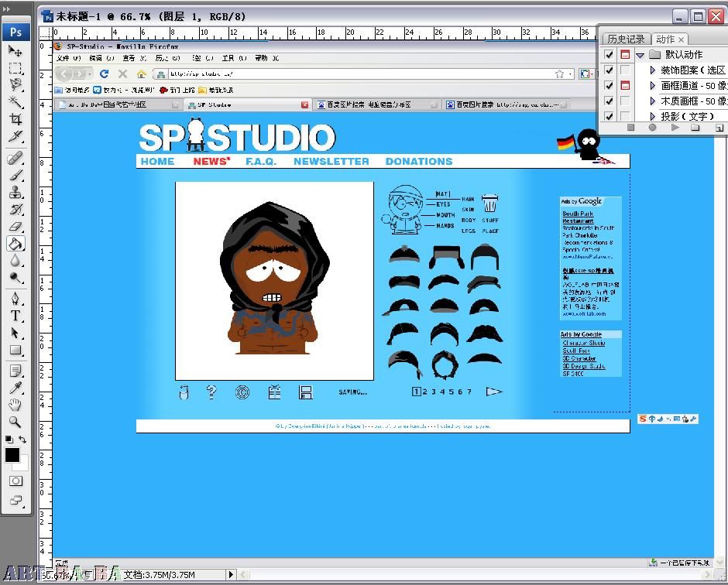The image size is (728, 585).
Task: Select the Blur tool
Action: pos(15,260)
